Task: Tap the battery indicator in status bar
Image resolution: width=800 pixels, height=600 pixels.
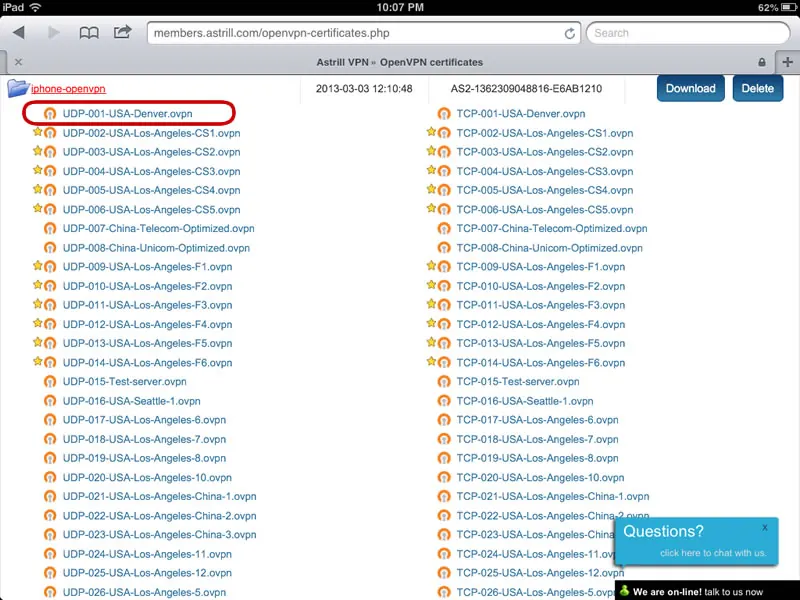Action: click(x=789, y=7)
